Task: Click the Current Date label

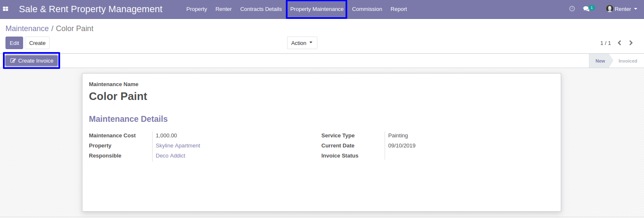Action: 338,146
